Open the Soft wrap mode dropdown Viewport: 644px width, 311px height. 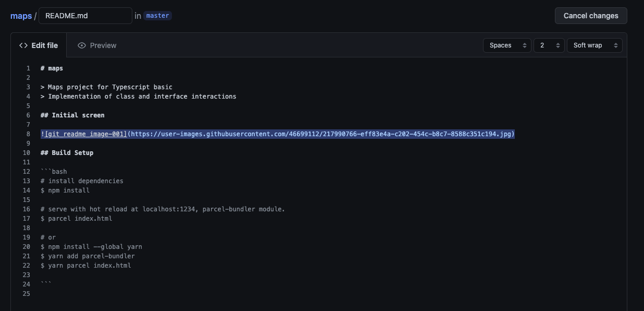595,45
